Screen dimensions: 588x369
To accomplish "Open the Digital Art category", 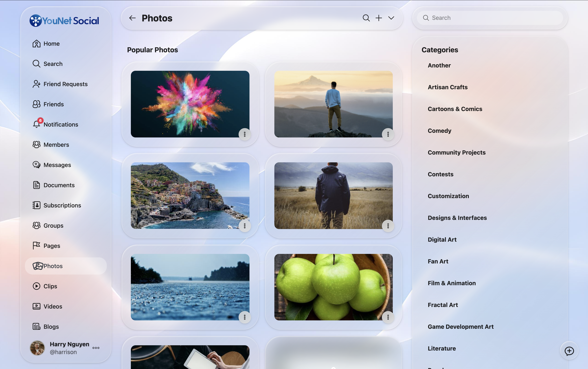I will pos(442,239).
